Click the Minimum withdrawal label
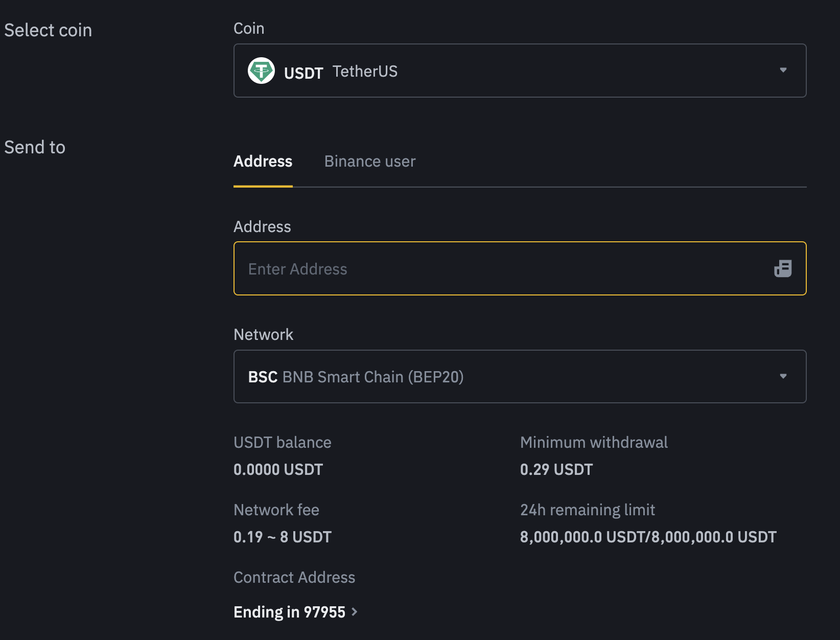Screen dimensions: 840x640 (594, 442)
